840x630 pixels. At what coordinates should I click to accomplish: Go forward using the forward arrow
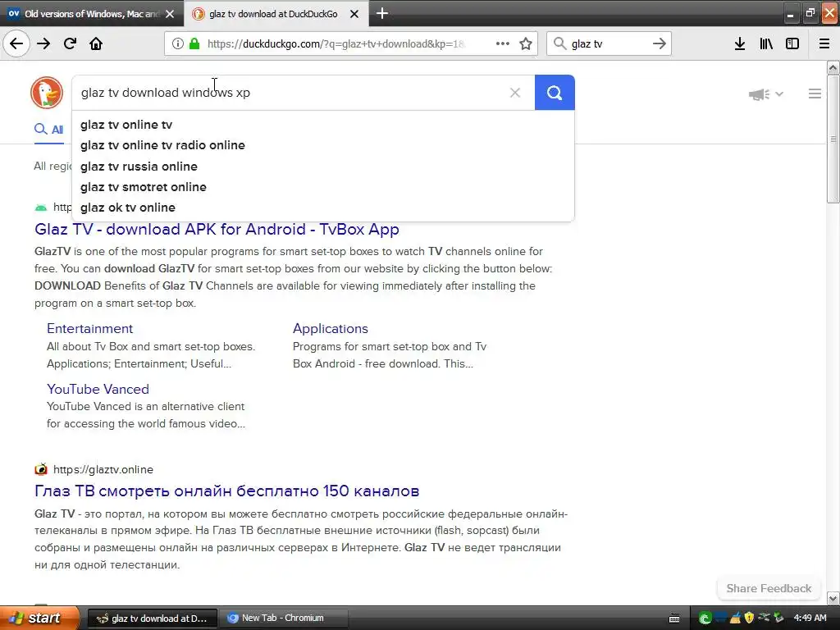click(44, 43)
